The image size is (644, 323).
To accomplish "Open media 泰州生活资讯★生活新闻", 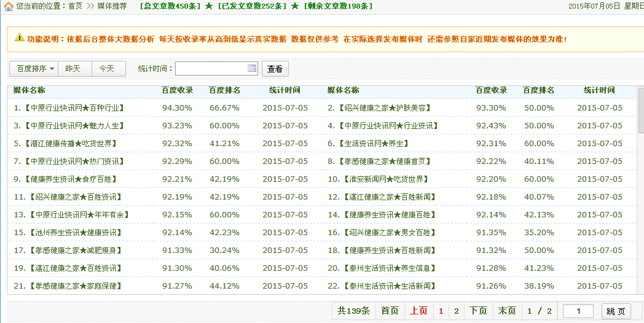I will click(x=390, y=286).
